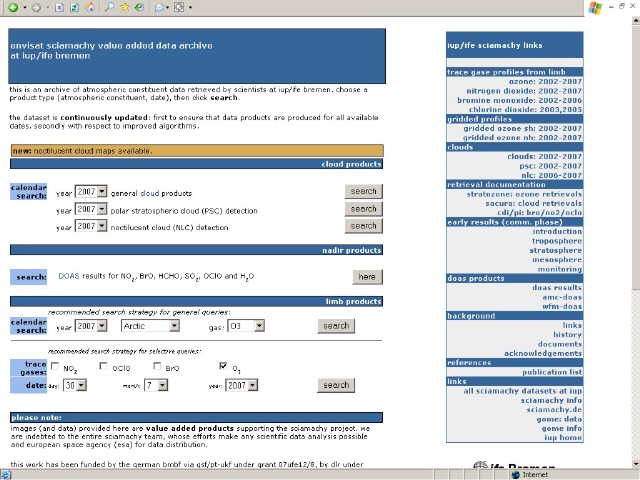Open the sciamachy.de link

554,410
